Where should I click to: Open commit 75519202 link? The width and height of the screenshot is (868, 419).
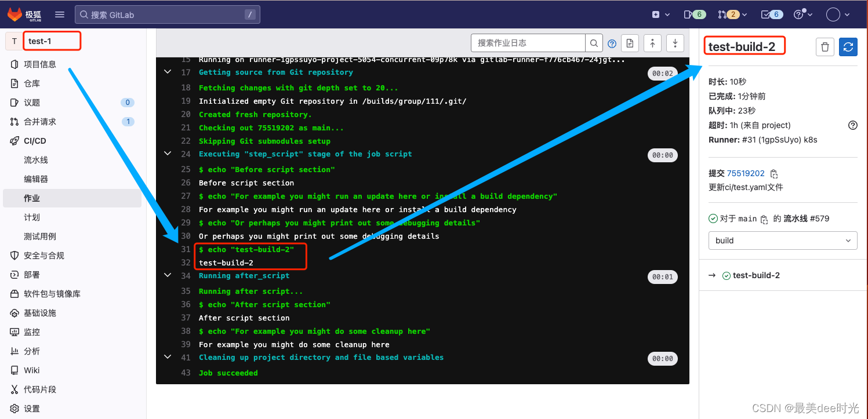[746, 173]
